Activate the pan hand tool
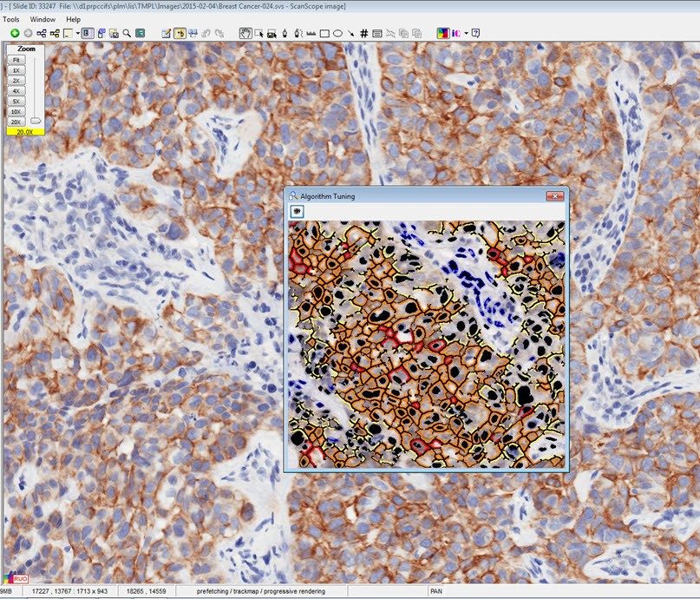 [245, 33]
